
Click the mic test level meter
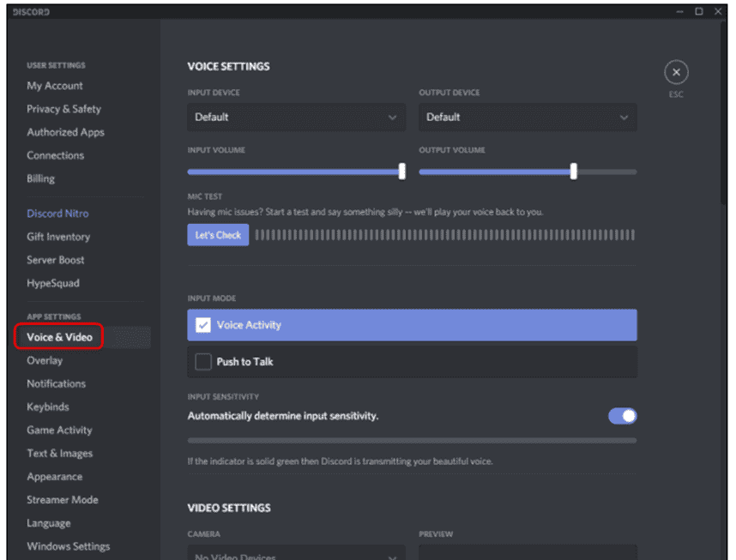click(445, 235)
